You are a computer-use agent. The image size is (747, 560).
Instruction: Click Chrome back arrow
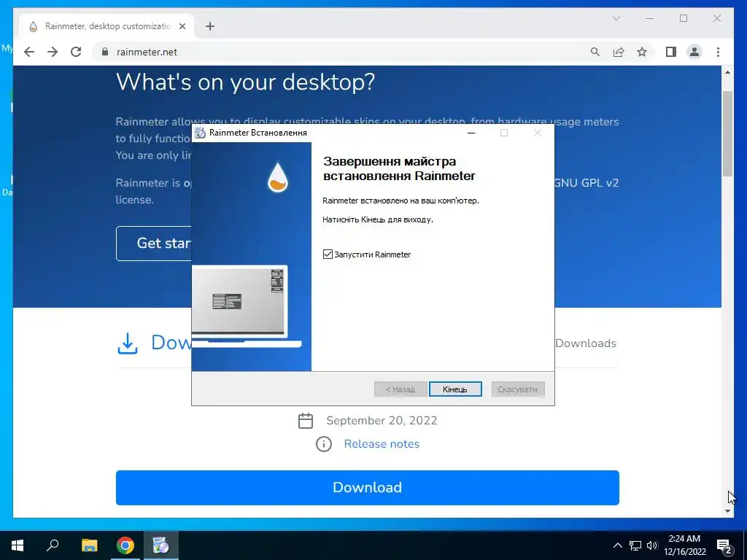(x=29, y=52)
